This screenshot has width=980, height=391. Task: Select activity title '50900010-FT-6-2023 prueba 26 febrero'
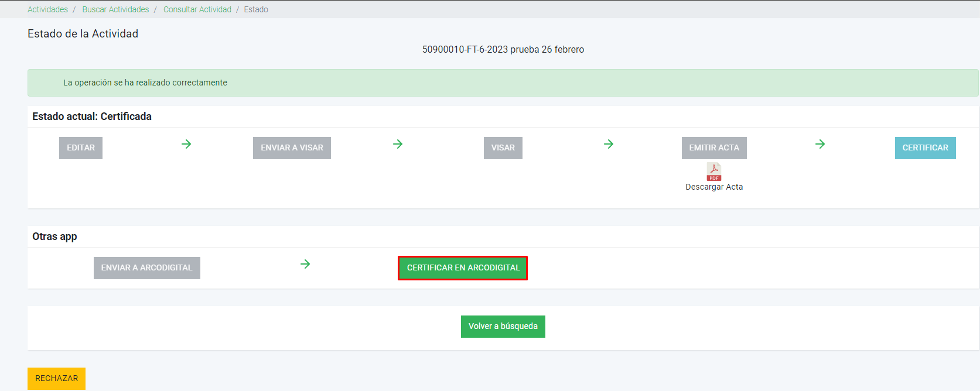(x=503, y=50)
